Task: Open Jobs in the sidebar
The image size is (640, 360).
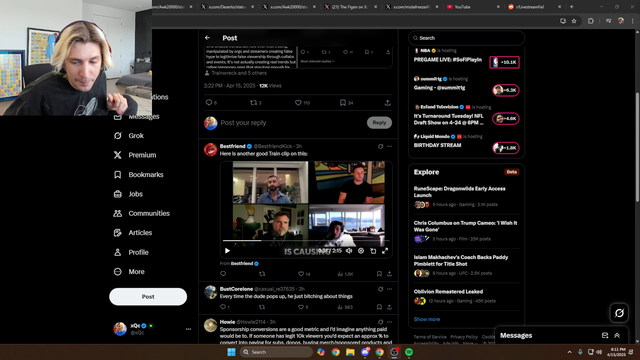Action: [x=128, y=194]
